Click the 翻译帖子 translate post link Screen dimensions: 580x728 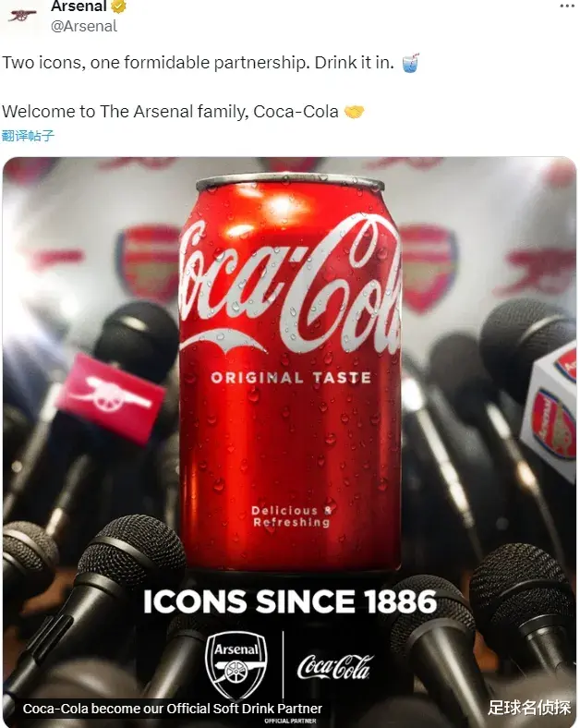tap(28, 136)
